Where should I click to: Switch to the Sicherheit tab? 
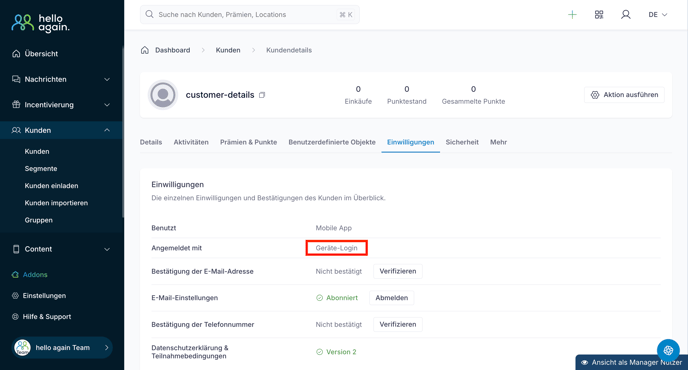462,142
